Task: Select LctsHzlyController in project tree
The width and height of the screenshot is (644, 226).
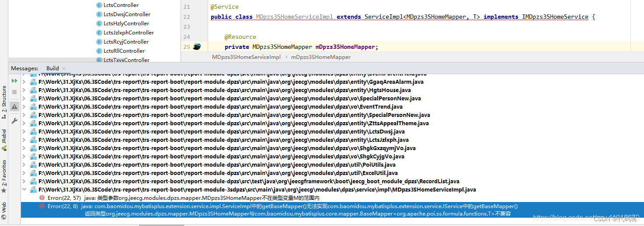Action: 126,24
